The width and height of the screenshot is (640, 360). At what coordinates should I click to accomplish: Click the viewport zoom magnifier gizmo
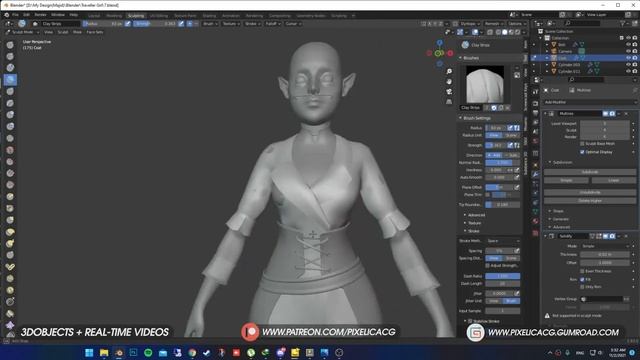(x=449, y=71)
